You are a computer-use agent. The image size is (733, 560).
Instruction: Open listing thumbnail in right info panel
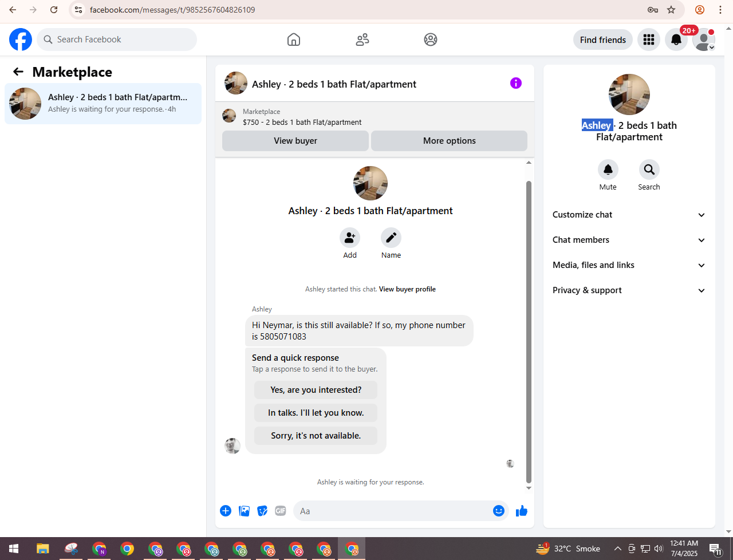pos(629,94)
